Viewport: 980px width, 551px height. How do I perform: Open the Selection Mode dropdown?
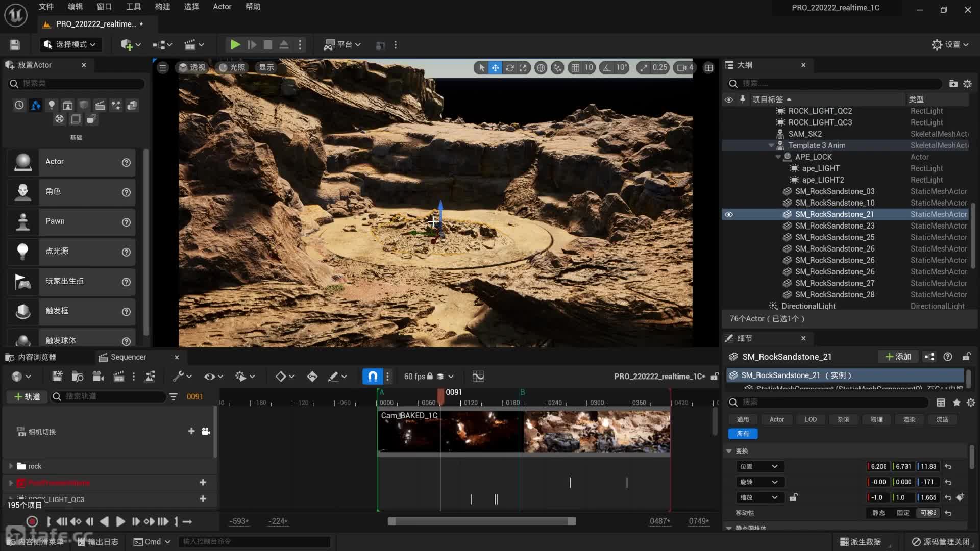(x=71, y=45)
